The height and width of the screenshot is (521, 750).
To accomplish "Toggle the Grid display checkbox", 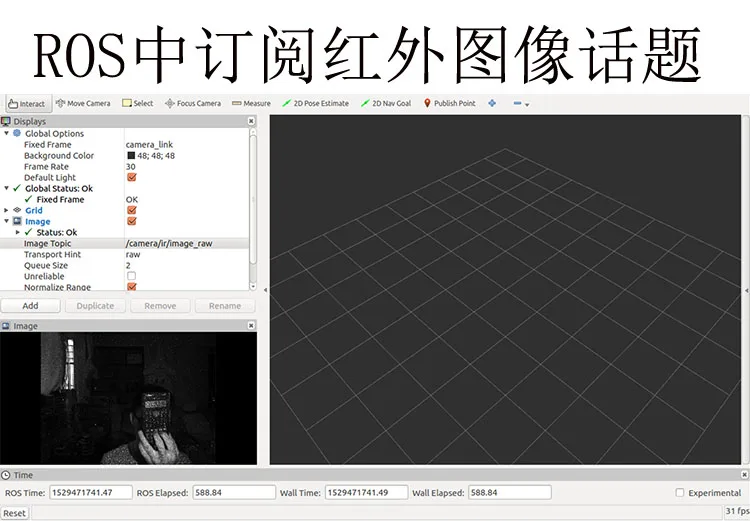I will [132, 211].
